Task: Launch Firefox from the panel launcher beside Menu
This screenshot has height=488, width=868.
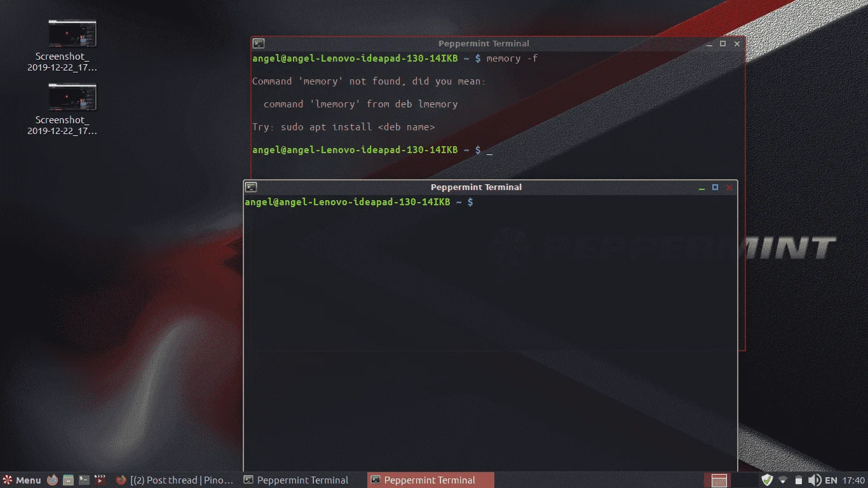Action: click(x=53, y=480)
